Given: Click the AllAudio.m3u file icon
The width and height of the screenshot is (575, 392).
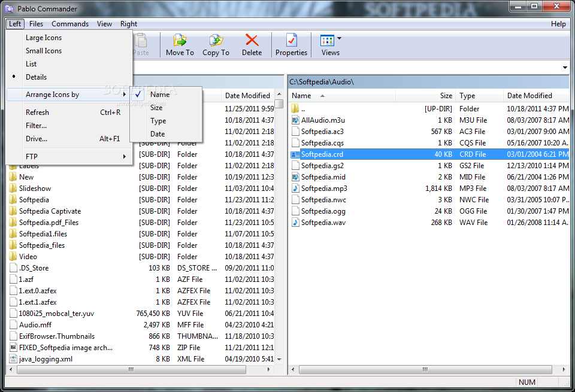Looking at the screenshot, I should coord(295,120).
